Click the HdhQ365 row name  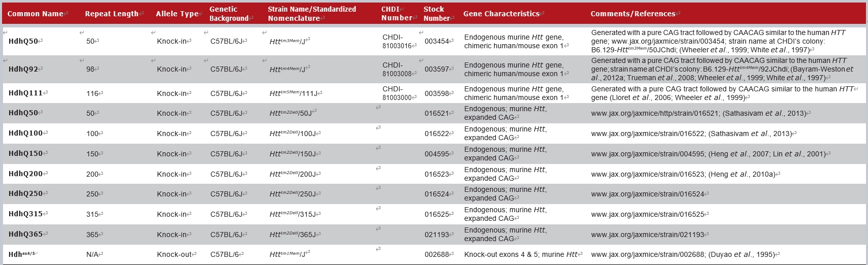25,234
